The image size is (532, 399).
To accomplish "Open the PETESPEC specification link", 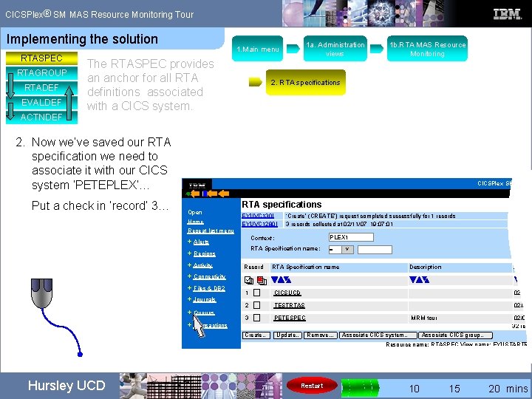I will (x=290, y=318).
